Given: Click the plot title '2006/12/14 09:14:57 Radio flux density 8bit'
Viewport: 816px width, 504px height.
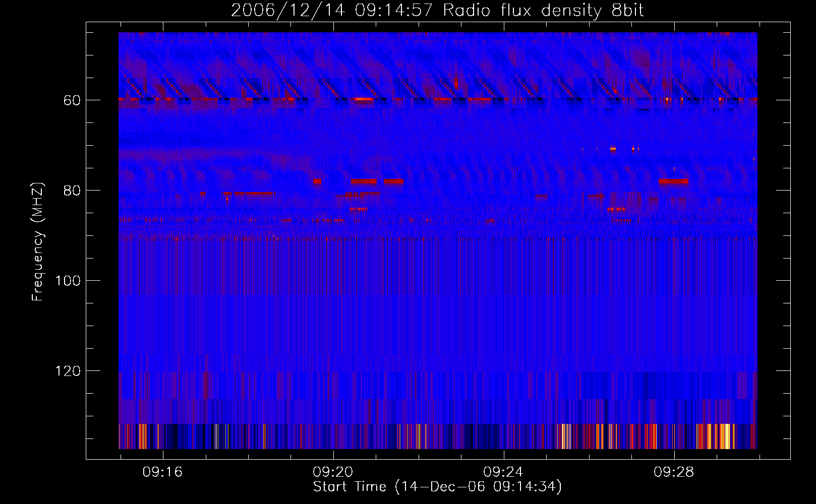Looking at the screenshot, I should [x=437, y=11].
